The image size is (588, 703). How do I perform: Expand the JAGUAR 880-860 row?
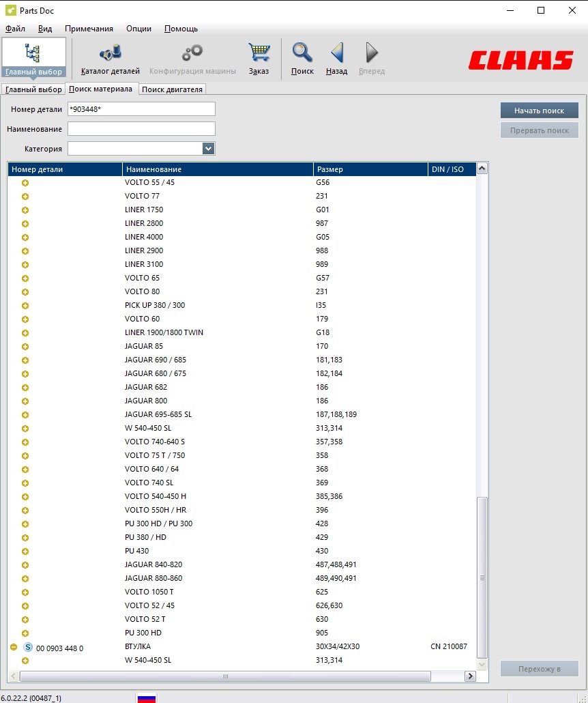[x=25, y=579]
